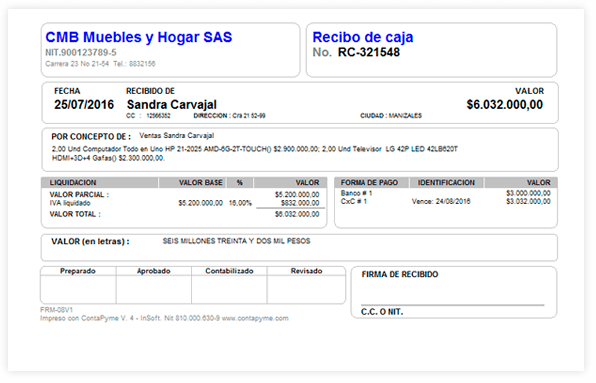Click the % column header
The width and height of the screenshot is (596, 383).
240,183
